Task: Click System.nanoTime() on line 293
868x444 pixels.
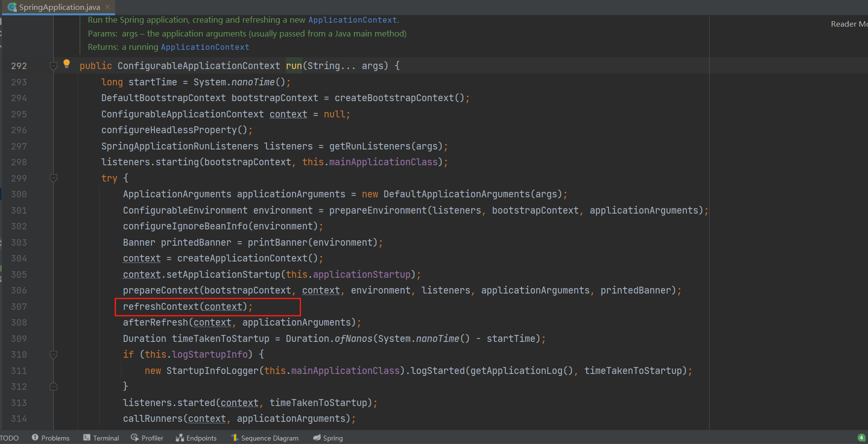Action: pos(239,82)
